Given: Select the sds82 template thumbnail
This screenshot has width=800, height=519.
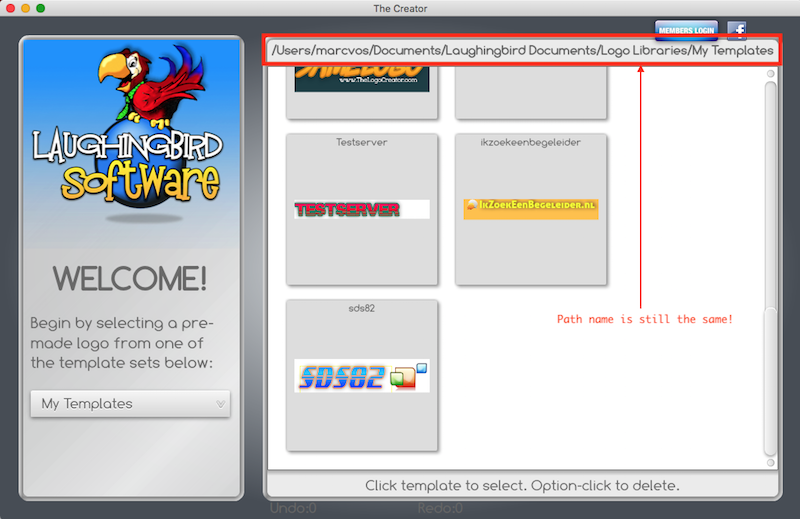Looking at the screenshot, I should (362, 376).
